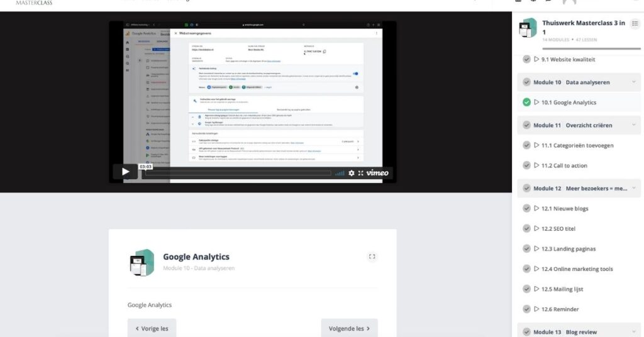
Task: Expand the Google Analytics lesson card
Action: (372, 257)
